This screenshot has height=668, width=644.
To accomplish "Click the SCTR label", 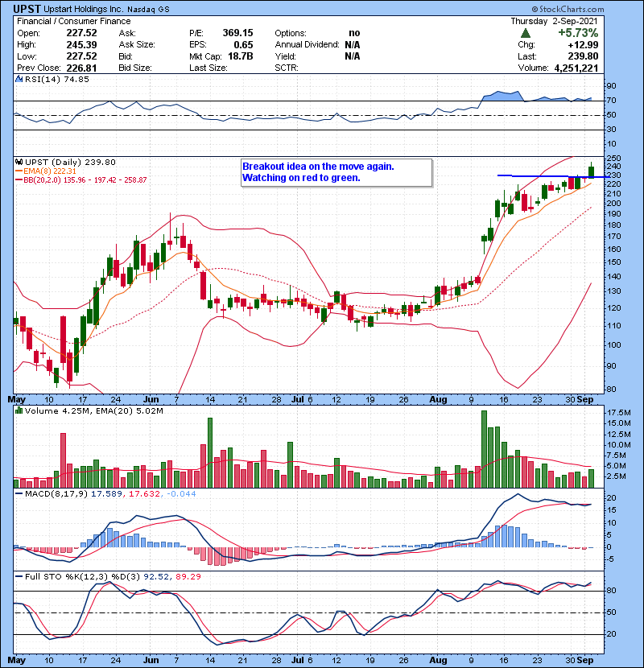I will [x=287, y=68].
